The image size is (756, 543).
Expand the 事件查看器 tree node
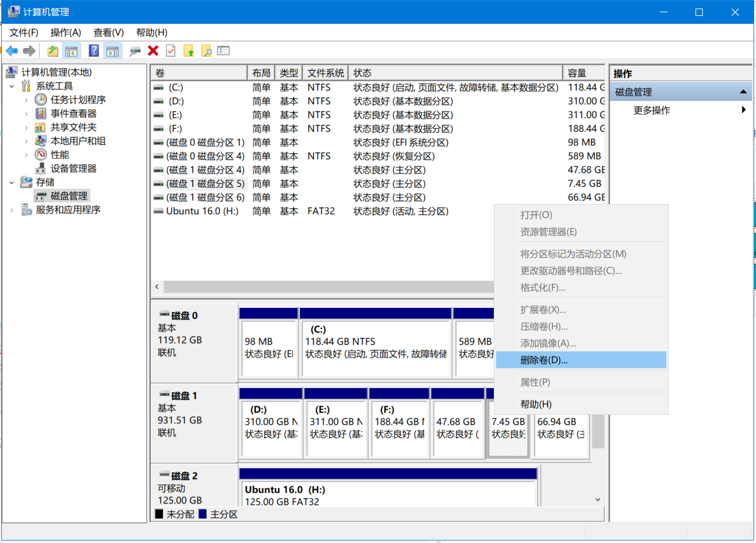(26, 114)
